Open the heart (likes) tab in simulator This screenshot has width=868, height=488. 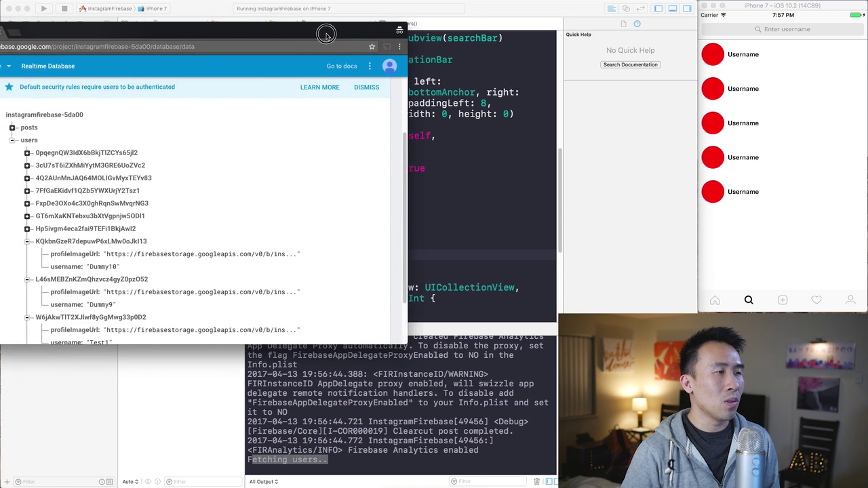[816, 300]
